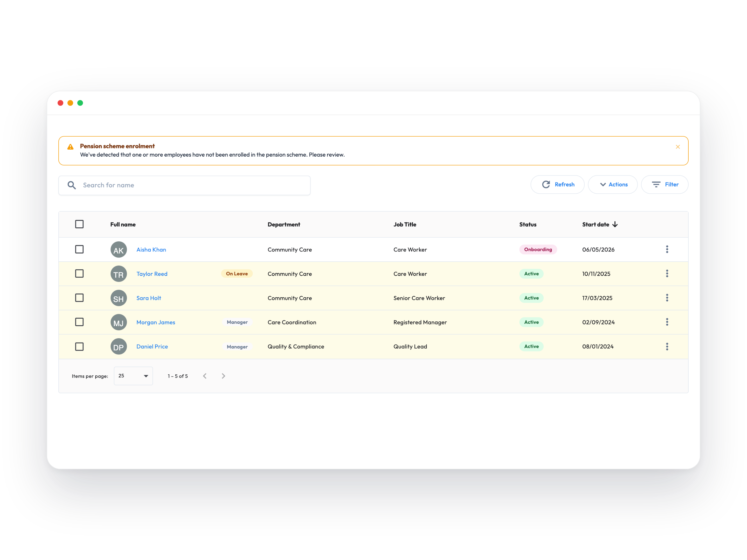The height and width of the screenshot is (560, 747).
Task: Click the DP avatar icon
Action: tap(119, 346)
